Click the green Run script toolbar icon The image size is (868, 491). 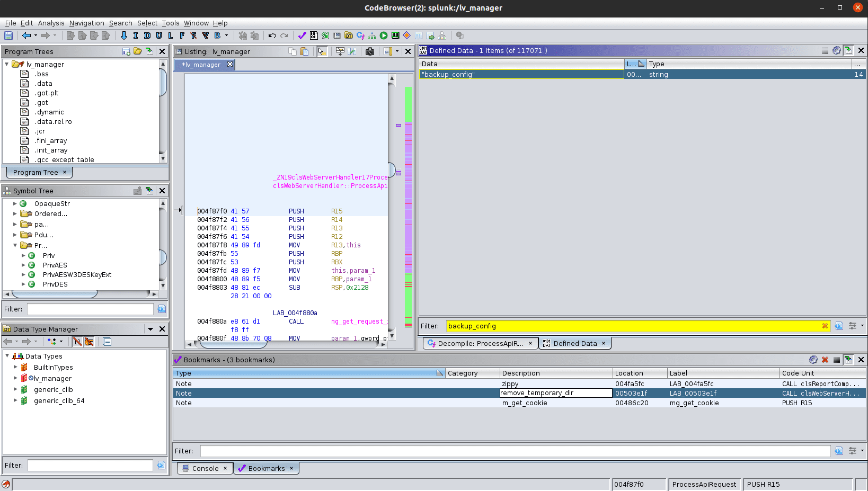coord(384,35)
